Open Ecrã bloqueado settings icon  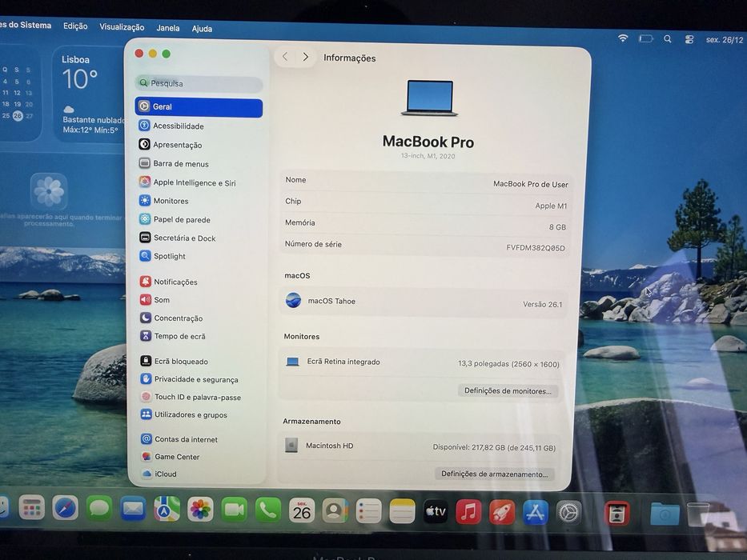[146, 361]
